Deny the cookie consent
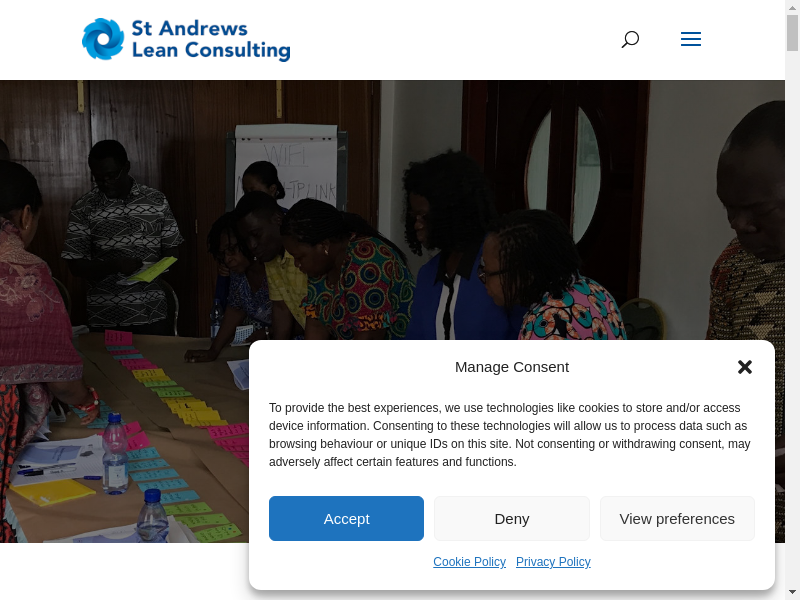The image size is (800, 600). pos(512,518)
